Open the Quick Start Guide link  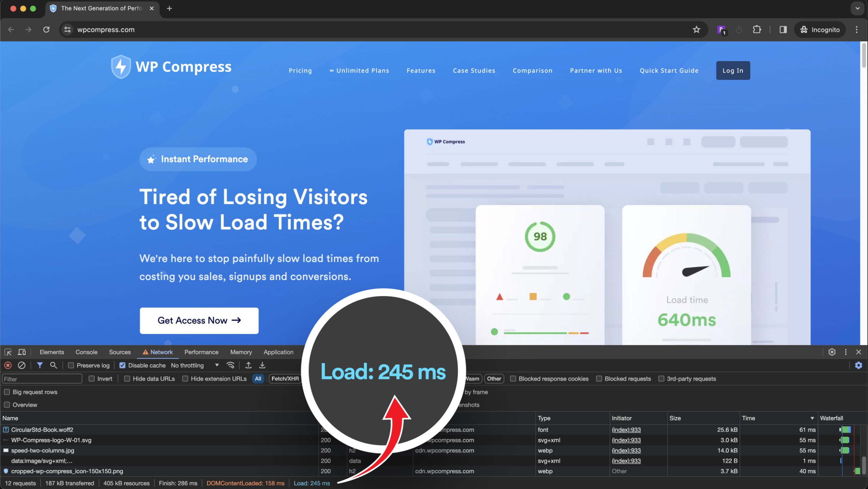point(669,70)
